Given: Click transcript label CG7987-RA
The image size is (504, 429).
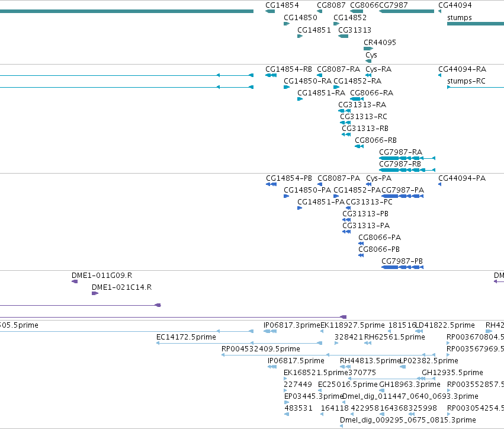Looking at the screenshot, I should 400,152.
